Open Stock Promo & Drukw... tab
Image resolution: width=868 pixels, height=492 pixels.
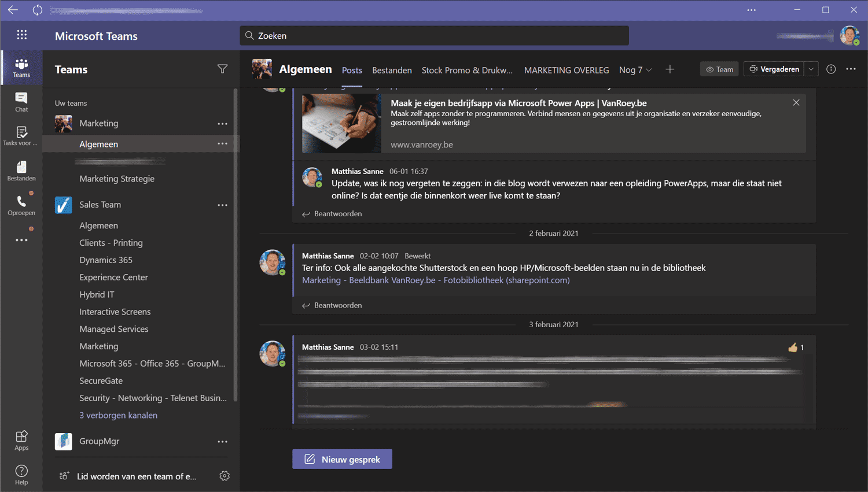pos(467,70)
